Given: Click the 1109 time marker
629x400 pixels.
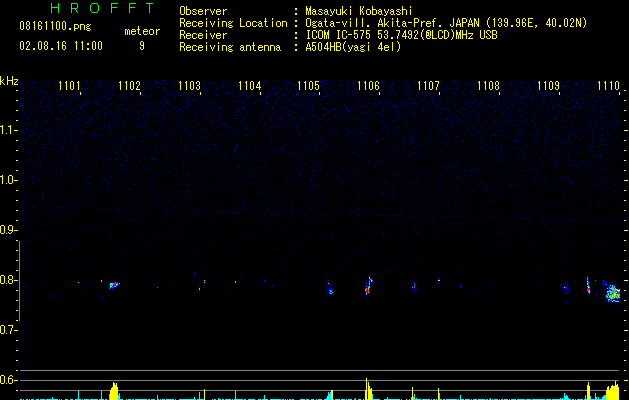Looking at the screenshot, I should [548, 86].
